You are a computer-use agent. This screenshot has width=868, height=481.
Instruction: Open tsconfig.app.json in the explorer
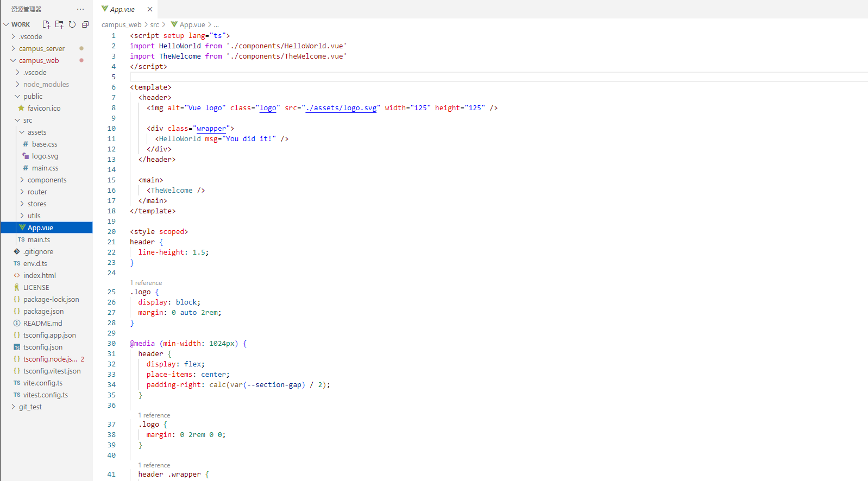pos(49,336)
